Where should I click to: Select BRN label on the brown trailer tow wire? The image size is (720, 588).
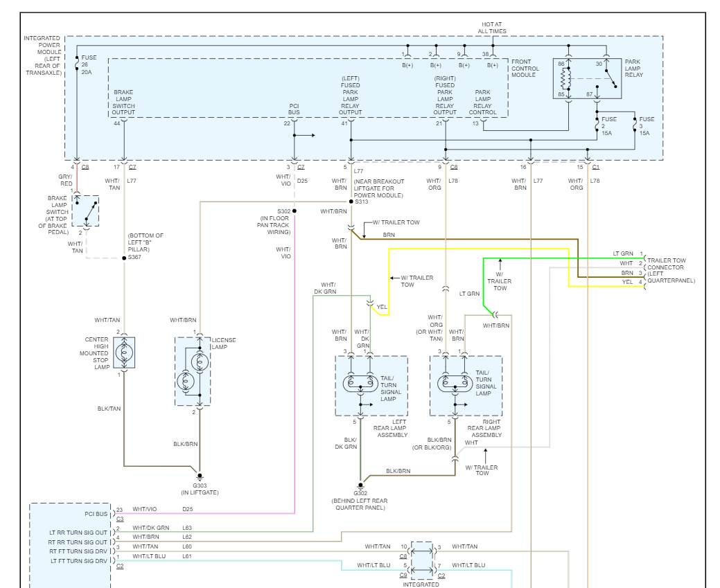389,235
